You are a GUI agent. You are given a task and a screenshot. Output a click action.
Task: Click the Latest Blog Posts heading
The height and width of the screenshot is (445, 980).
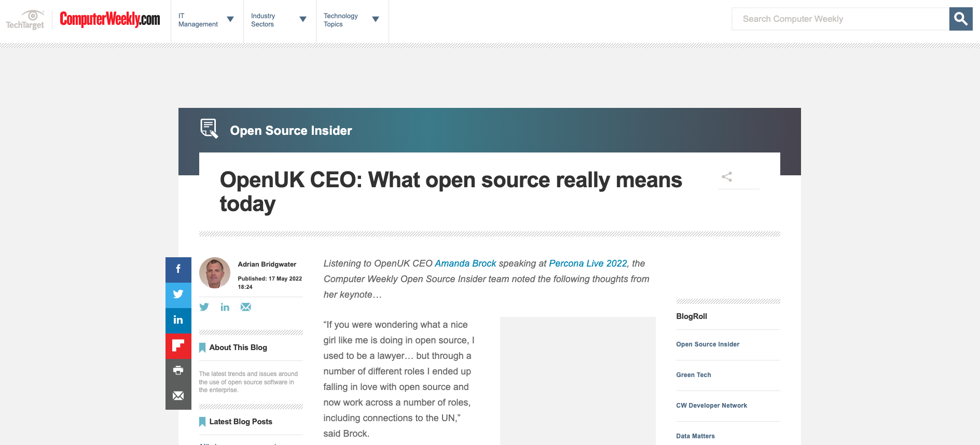coord(241,422)
